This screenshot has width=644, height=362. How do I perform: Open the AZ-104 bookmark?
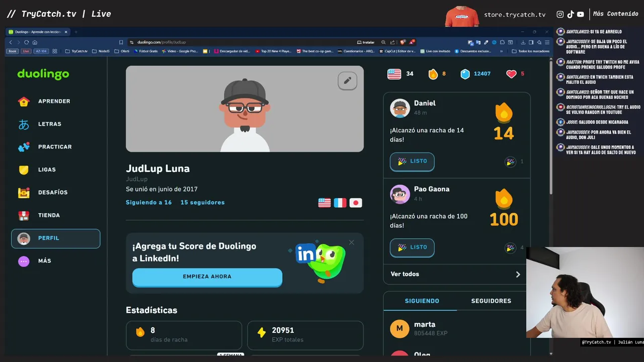(41, 51)
